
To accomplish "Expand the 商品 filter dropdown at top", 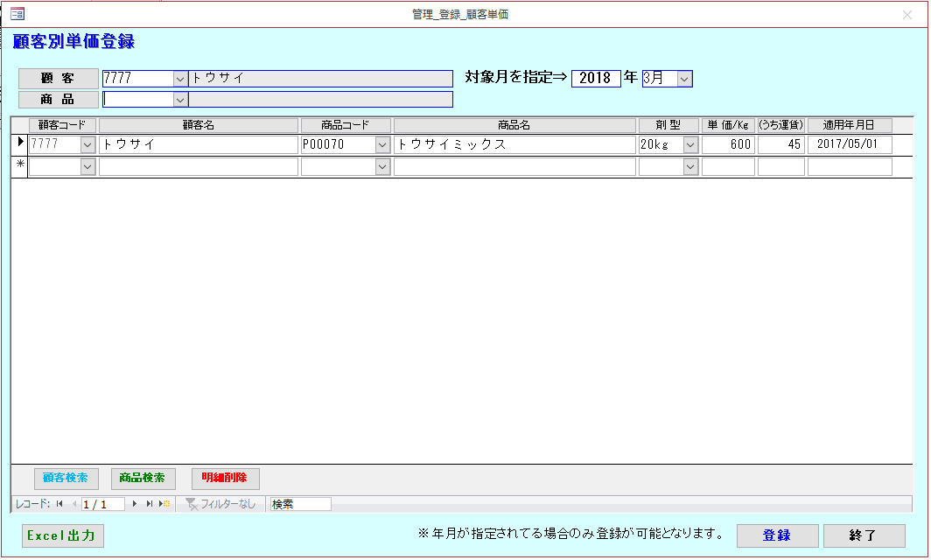I will point(180,100).
